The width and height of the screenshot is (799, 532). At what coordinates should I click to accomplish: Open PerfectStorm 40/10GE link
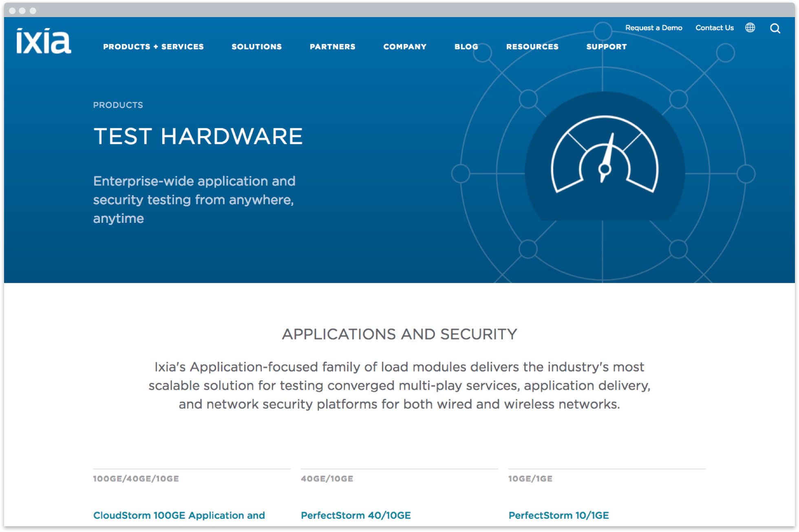[356, 515]
